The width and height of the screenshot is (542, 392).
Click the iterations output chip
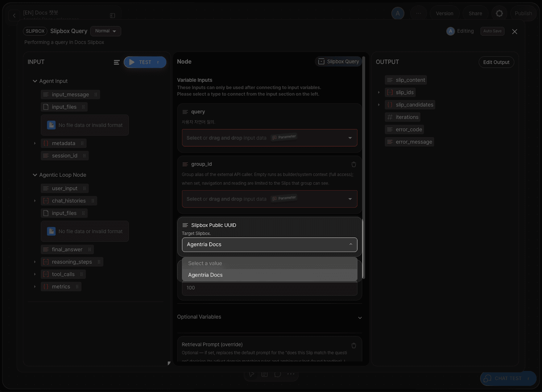point(402,117)
